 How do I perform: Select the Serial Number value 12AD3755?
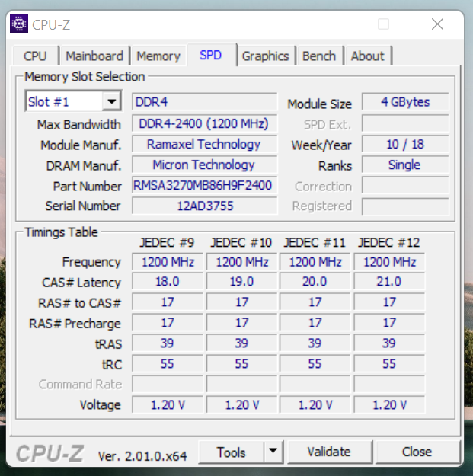203,206
